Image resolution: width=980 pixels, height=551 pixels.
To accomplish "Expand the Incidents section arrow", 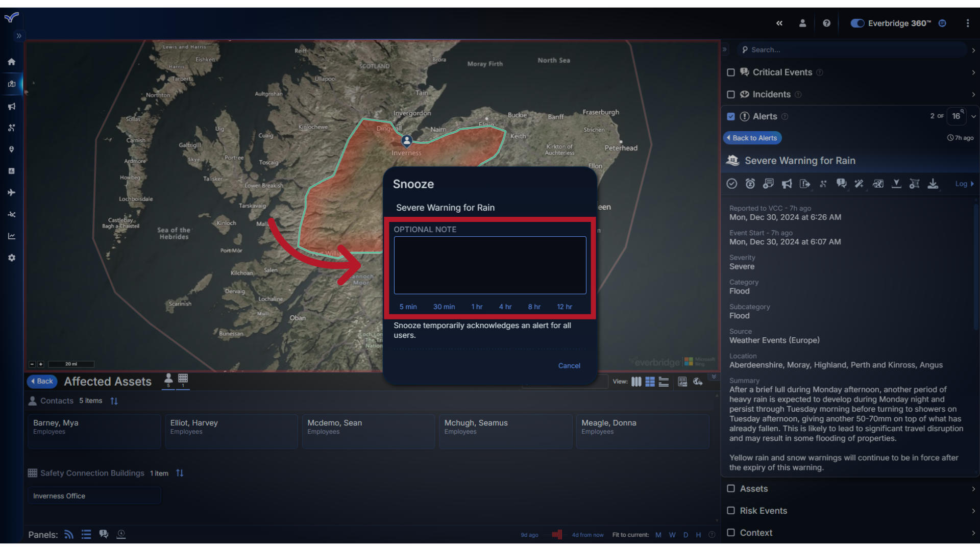I will (x=973, y=94).
